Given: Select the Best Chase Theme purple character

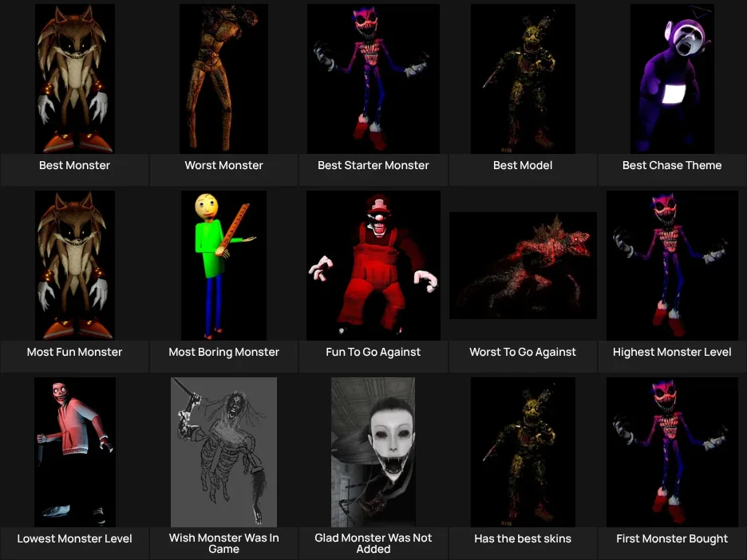Looking at the screenshot, I should tap(672, 78).
